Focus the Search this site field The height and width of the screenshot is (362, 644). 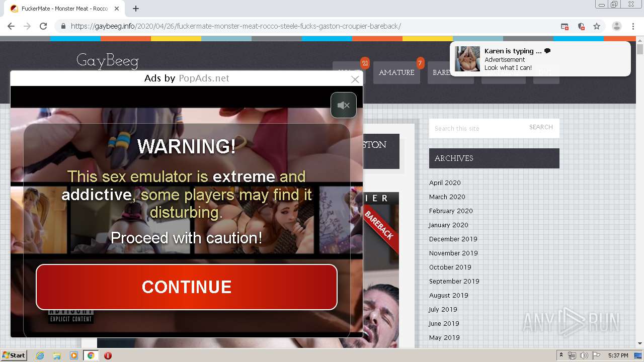(x=476, y=128)
